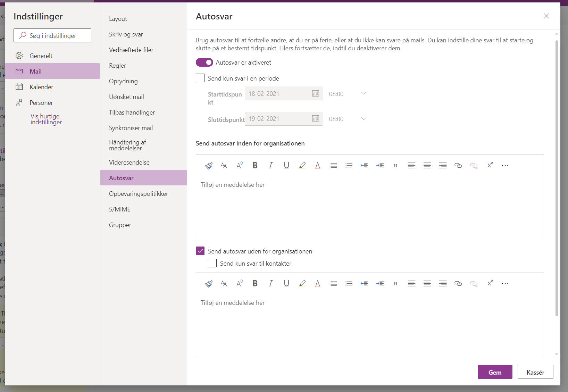Apply highlight color in internal reply editor
Viewport: 568px width, 392px height.
[302, 166]
